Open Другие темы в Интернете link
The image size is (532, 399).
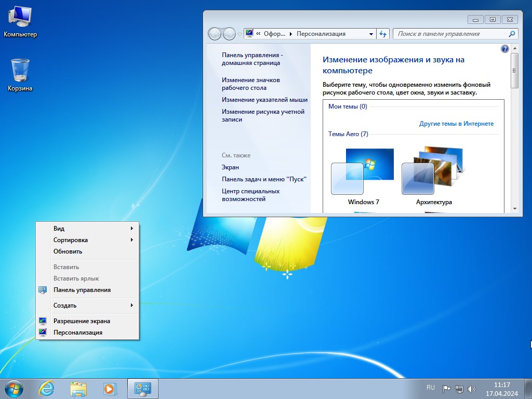[x=456, y=124]
